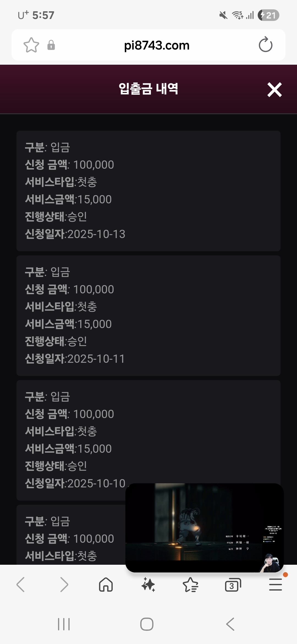Screen dimensions: 297x644
Task: Open the floating picture-in-picture video
Action: point(204,527)
